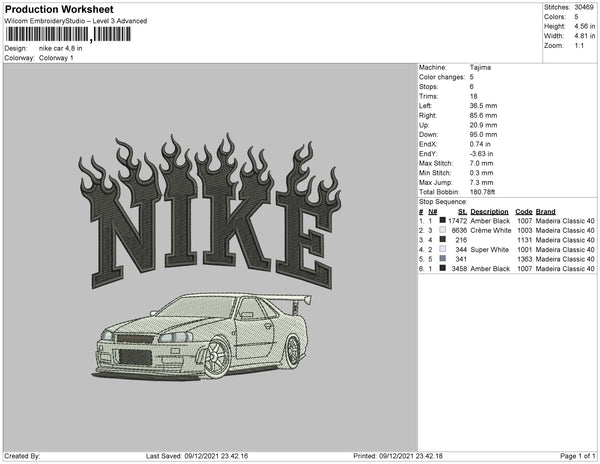Click the Zoom value '1:1'
The image size is (600, 464).
(x=579, y=46)
